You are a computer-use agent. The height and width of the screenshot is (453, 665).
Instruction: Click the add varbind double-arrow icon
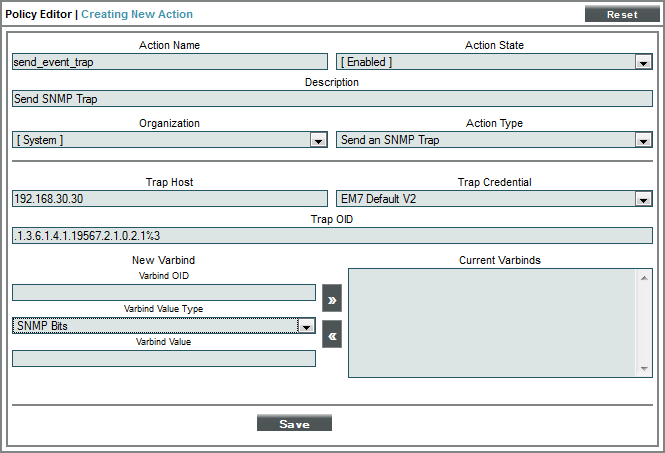pos(332,297)
